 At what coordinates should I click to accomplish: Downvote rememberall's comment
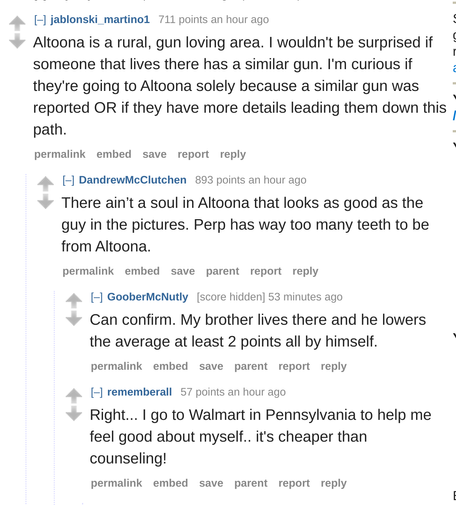pos(74,414)
